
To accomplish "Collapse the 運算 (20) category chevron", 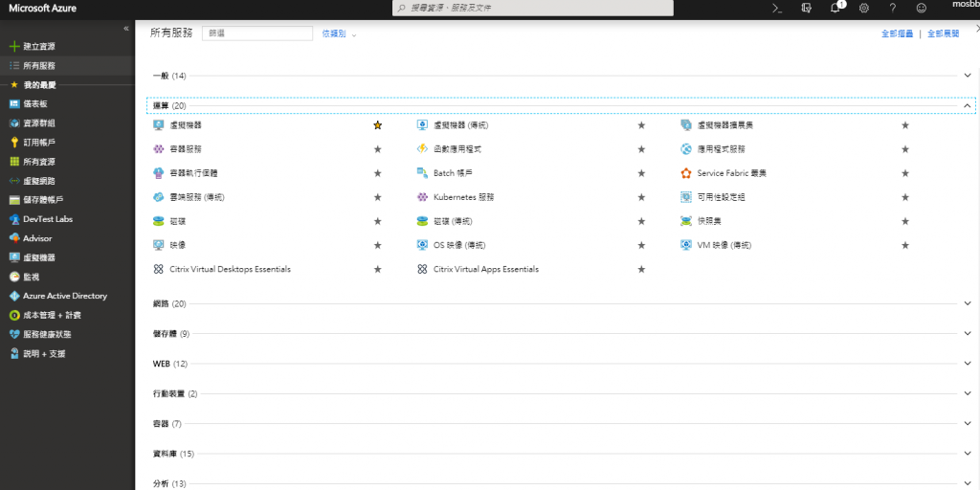I will pyautogui.click(x=968, y=105).
